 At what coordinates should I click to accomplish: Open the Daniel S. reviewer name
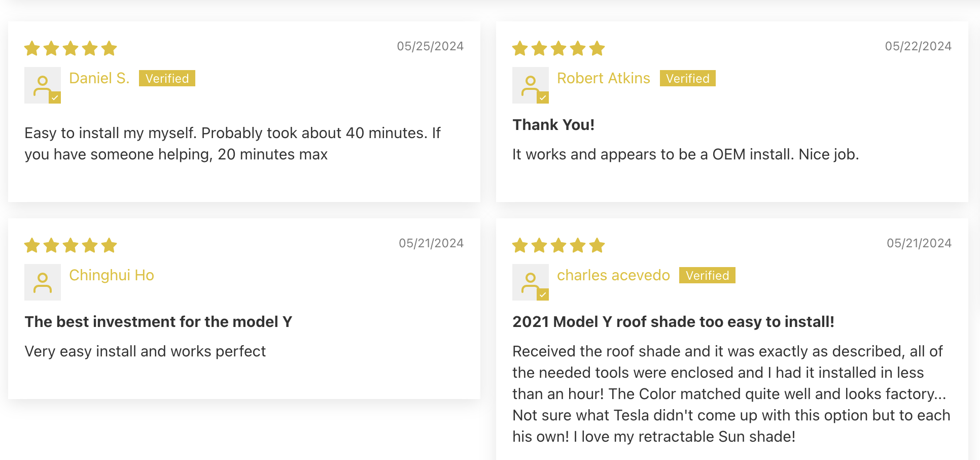click(x=99, y=78)
